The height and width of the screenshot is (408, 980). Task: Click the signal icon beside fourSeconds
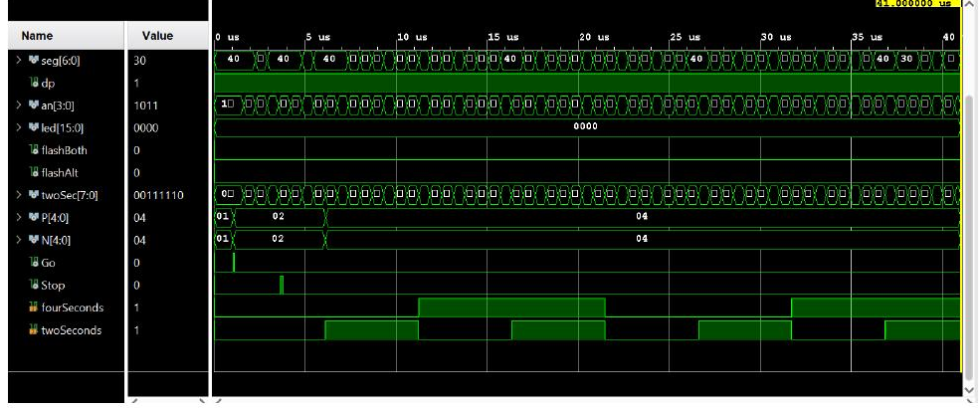click(34, 308)
